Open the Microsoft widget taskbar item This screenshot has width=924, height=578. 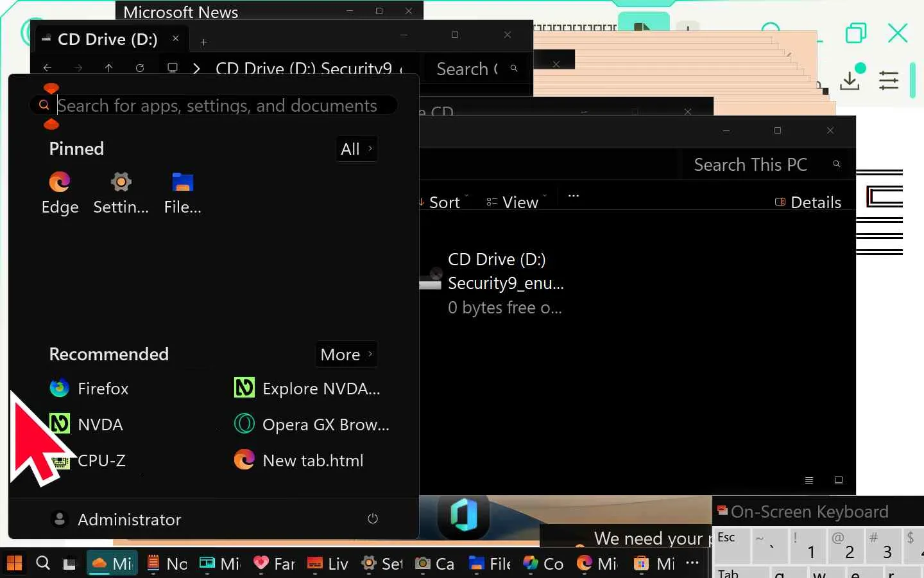(x=220, y=564)
